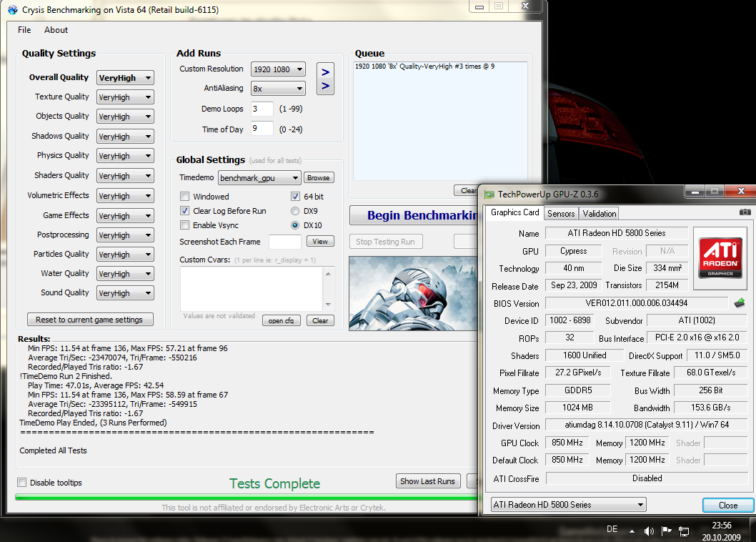Open the Objects Quality dropdown
Image resolution: width=756 pixels, height=542 pixels.
pos(125,117)
